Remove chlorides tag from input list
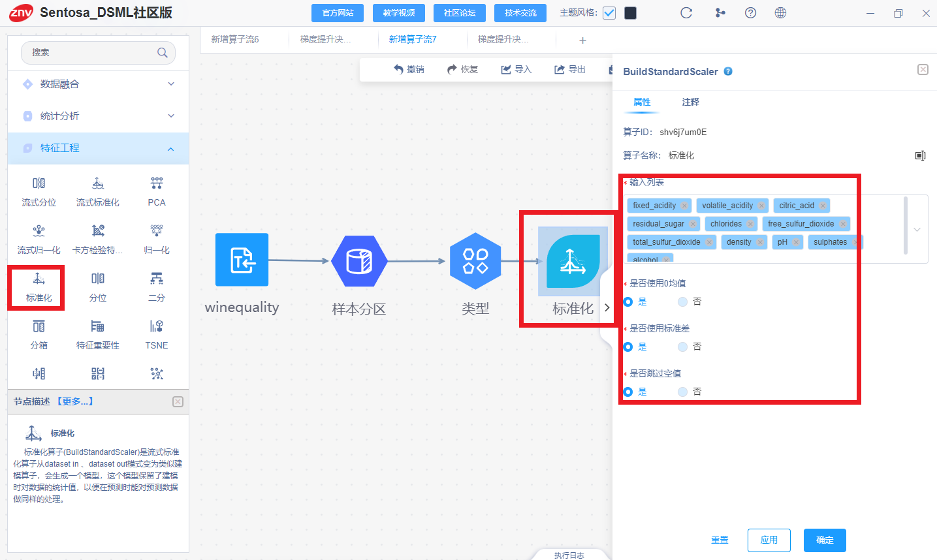The image size is (937, 560). [x=750, y=224]
